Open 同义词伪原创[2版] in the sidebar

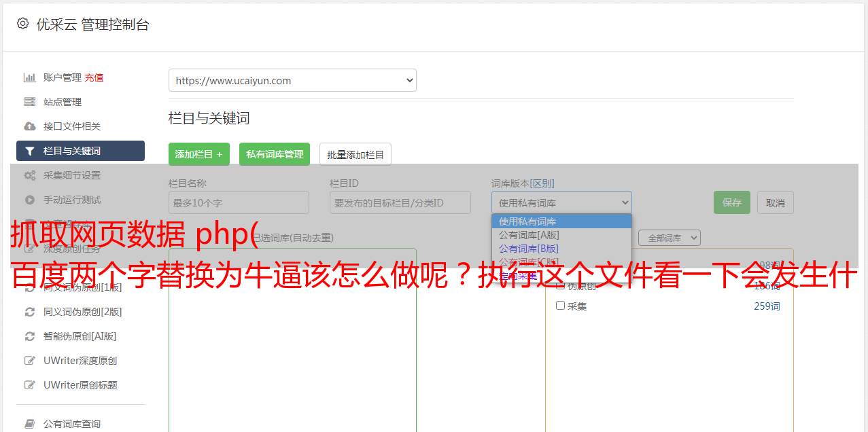(x=82, y=312)
